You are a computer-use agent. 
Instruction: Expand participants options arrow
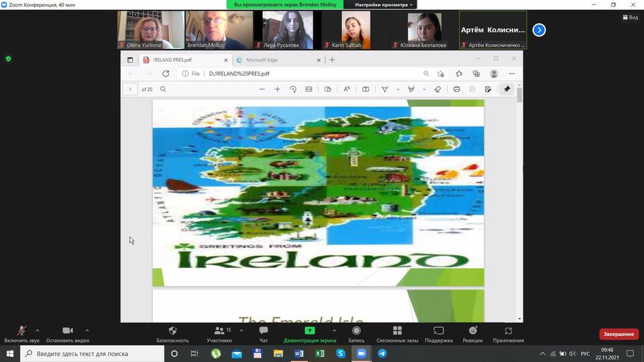(x=241, y=330)
